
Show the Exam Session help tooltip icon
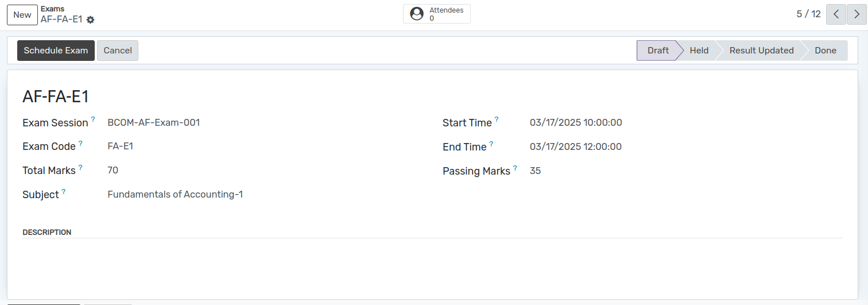(93, 119)
